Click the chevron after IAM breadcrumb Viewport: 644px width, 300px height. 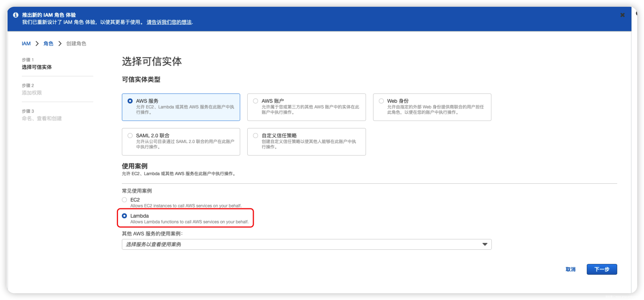tap(37, 44)
